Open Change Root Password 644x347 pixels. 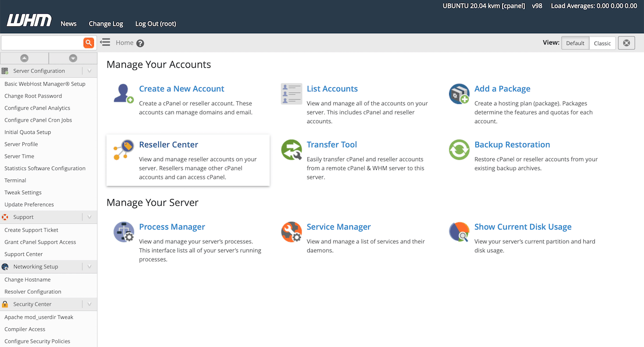[x=33, y=96]
